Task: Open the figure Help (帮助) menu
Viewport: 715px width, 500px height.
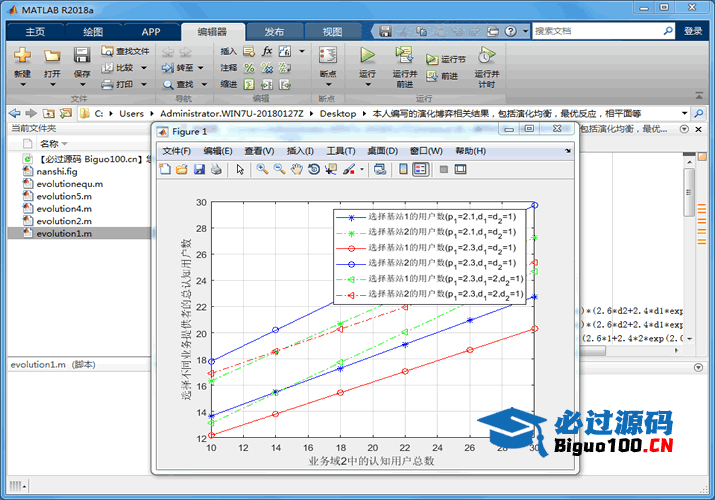Action: (x=471, y=151)
